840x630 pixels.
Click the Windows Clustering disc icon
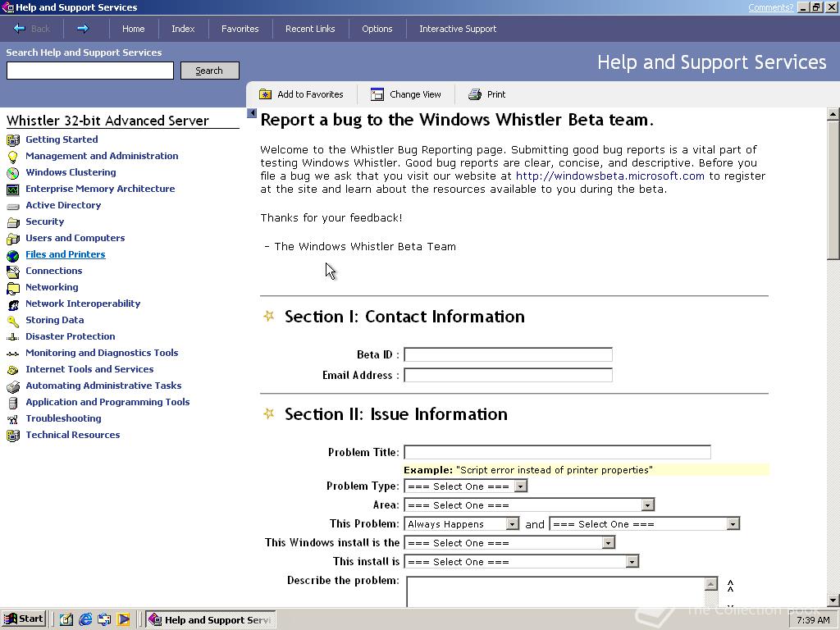(13, 173)
